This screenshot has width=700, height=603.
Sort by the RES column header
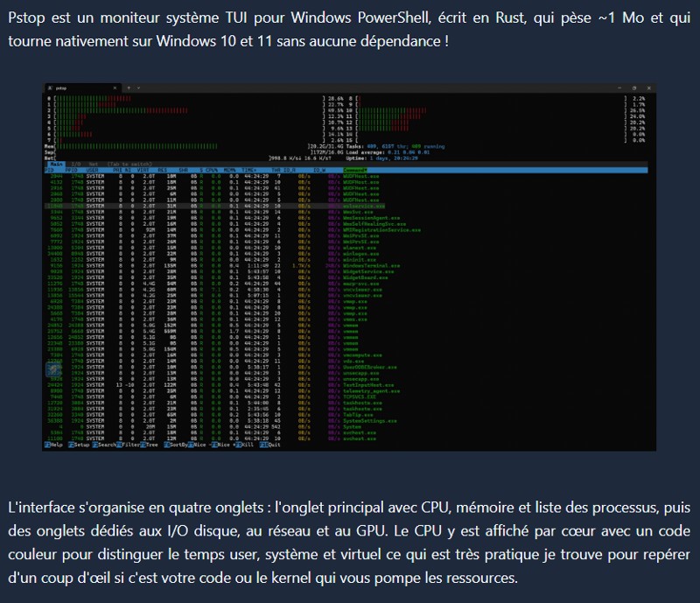pos(163,170)
